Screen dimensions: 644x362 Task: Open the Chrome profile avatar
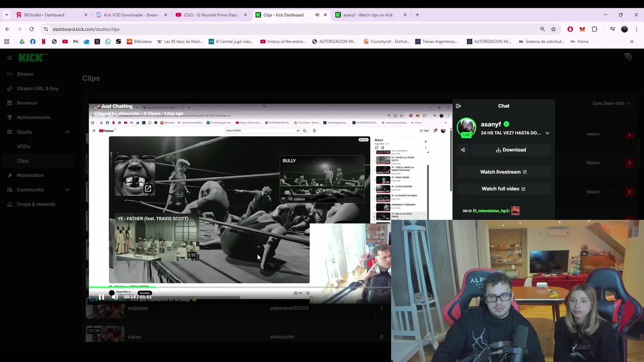click(624, 29)
